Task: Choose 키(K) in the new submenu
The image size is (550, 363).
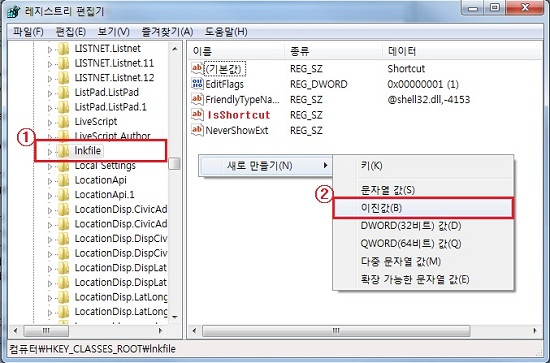Action: click(x=423, y=166)
